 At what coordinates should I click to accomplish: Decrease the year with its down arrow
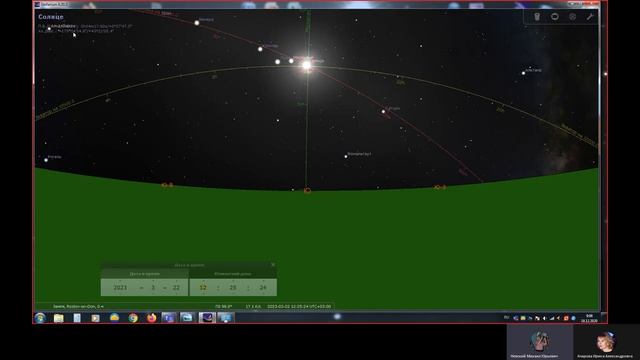point(120,294)
